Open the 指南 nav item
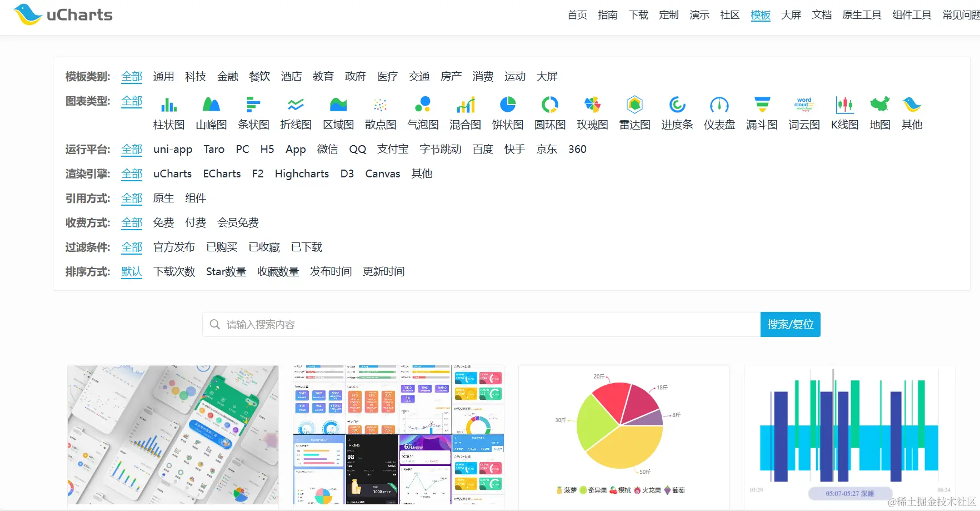980x511 pixels. coord(608,15)
